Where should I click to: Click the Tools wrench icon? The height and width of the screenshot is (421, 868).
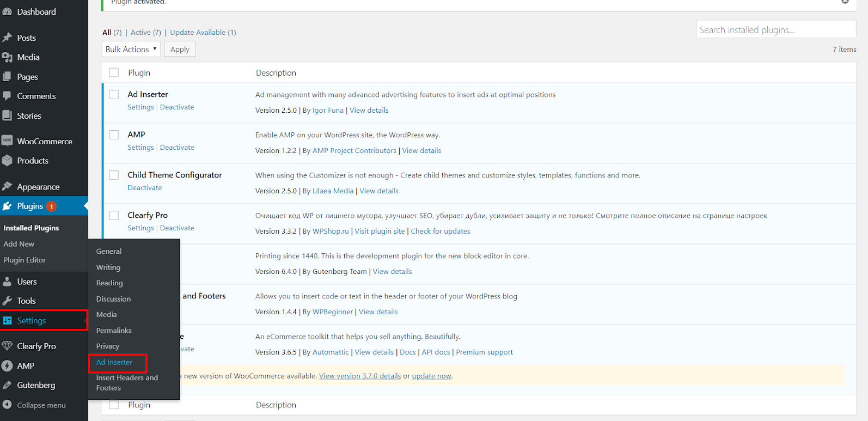click(7, 301)
